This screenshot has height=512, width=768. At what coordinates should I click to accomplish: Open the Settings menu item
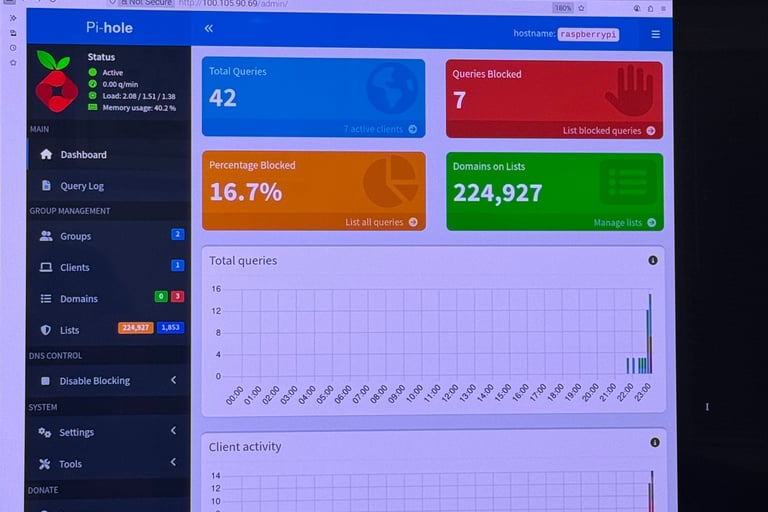[x=108, y=432]
